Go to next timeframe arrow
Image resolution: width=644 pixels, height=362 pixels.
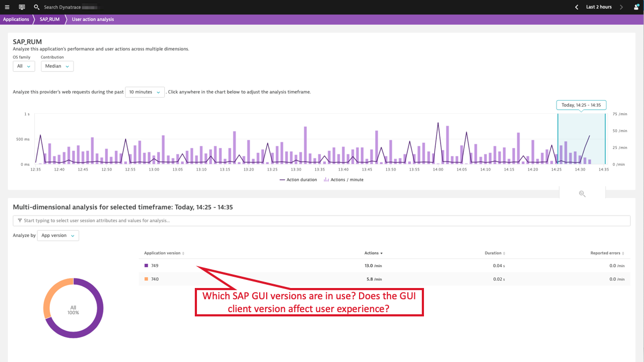coord(621,7)
